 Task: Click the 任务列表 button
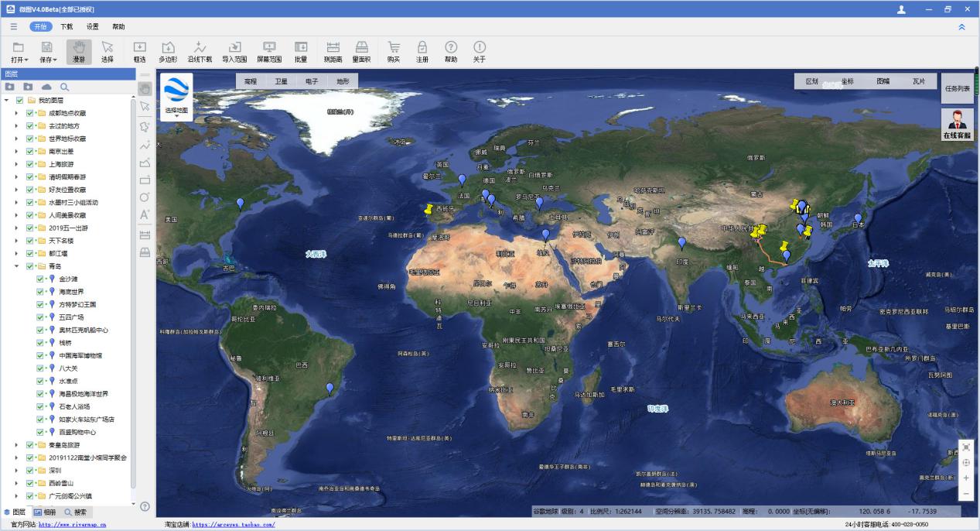coord(957,89)
